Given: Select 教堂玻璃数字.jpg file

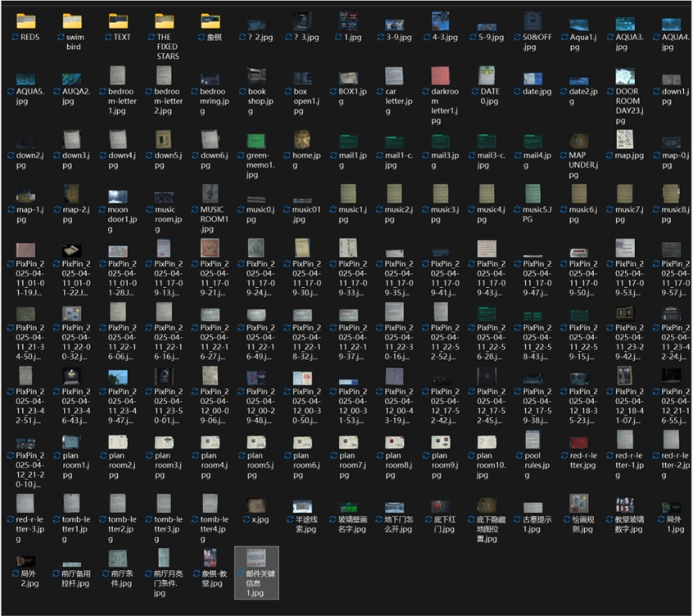Looking at the screenshot, I should tap(625, 515).
